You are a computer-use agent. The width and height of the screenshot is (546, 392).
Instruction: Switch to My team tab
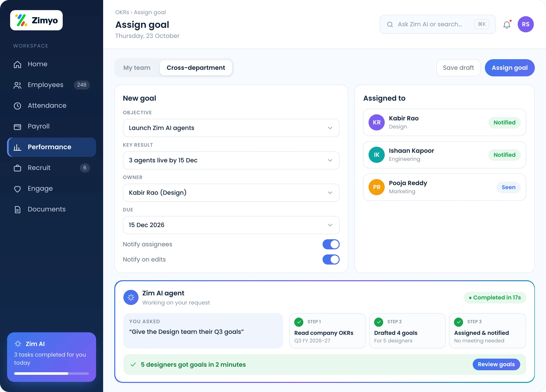pos(137,68)
